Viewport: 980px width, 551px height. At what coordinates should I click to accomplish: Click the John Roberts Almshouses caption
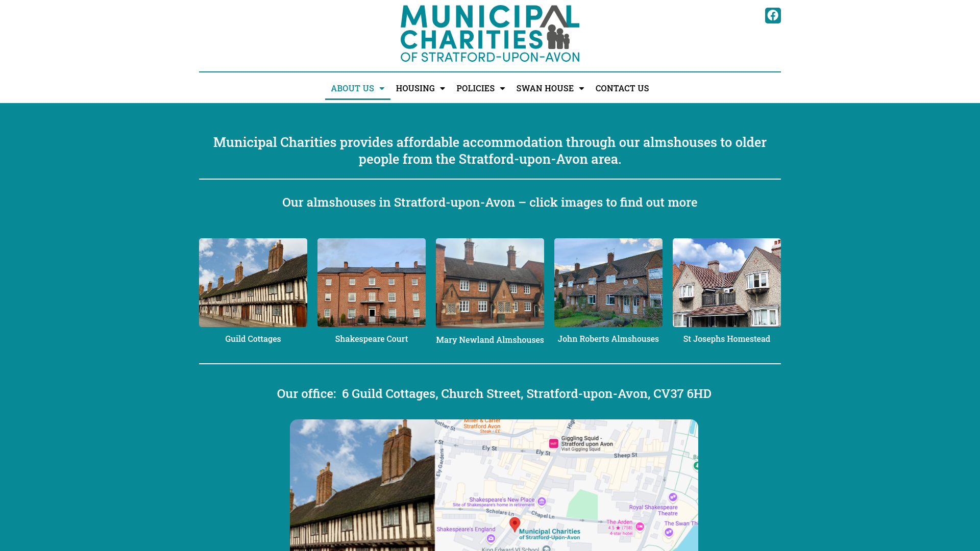[608, 339]
